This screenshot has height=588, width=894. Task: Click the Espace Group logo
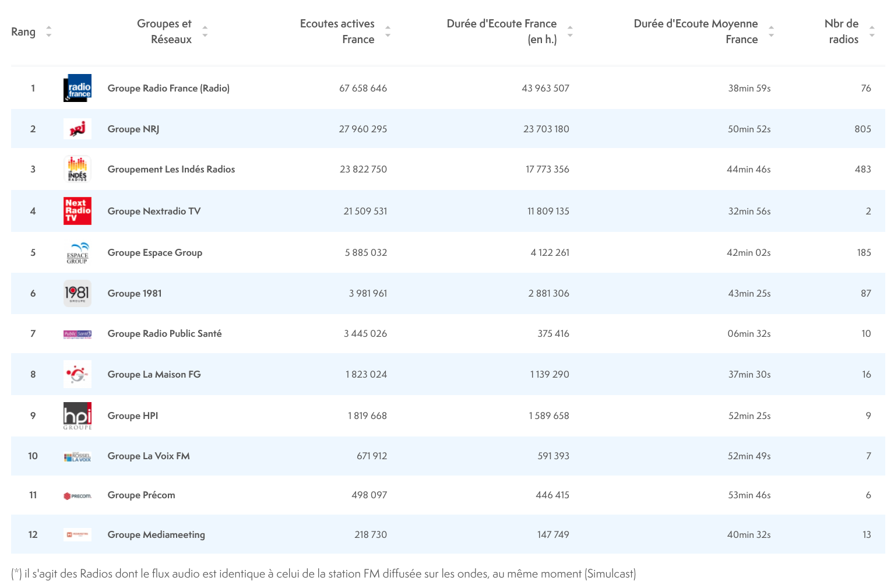click(77, 253)
